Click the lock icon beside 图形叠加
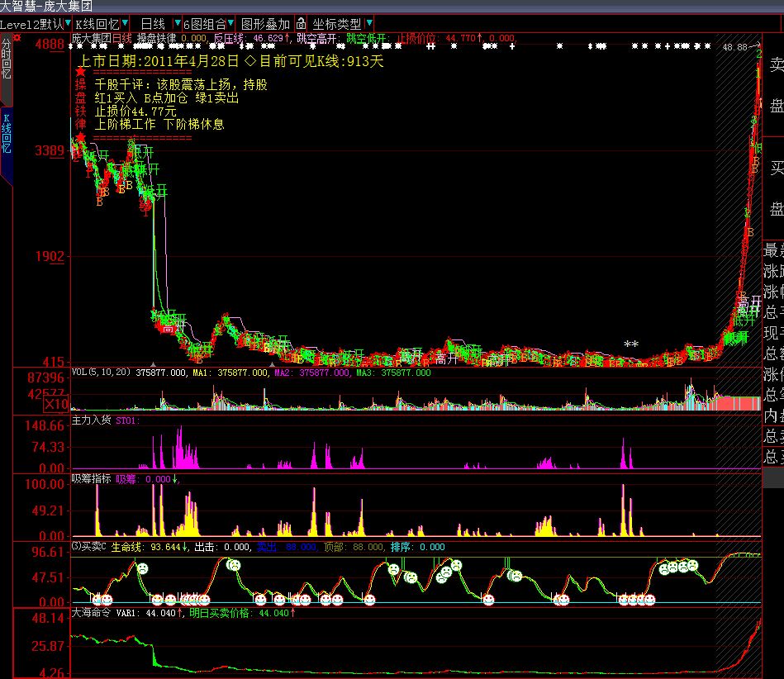Image resolution: width=784 pixels, height=679 pixels. tap(301, 24)
